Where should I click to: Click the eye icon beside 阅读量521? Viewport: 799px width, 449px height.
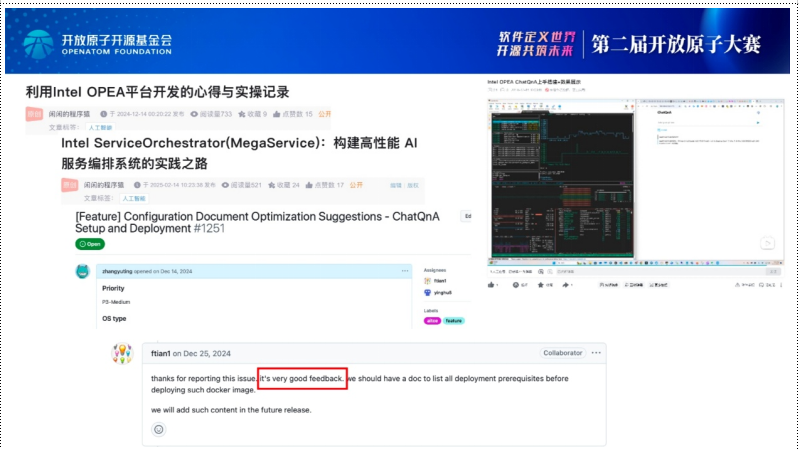[x=225, y=185]
